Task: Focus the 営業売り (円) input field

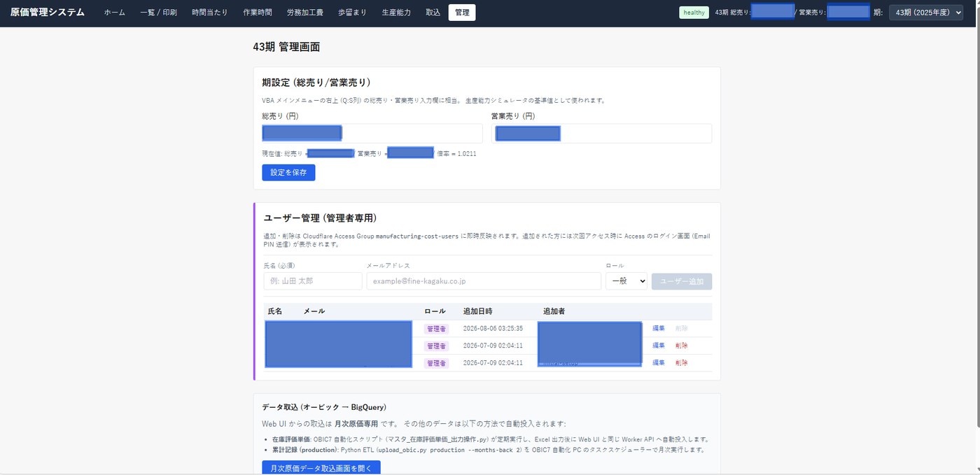Action: (601, 134)
